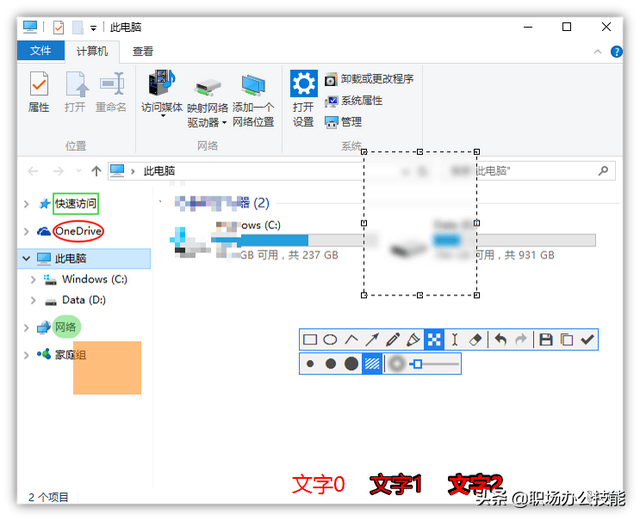640x521 pixels.
Task: Save the screenshot with disk icon
Action: 546,340
